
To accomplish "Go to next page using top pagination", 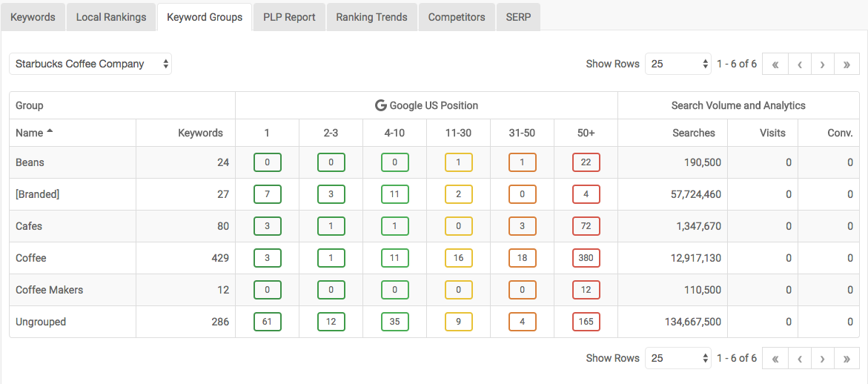I will 823,64.
